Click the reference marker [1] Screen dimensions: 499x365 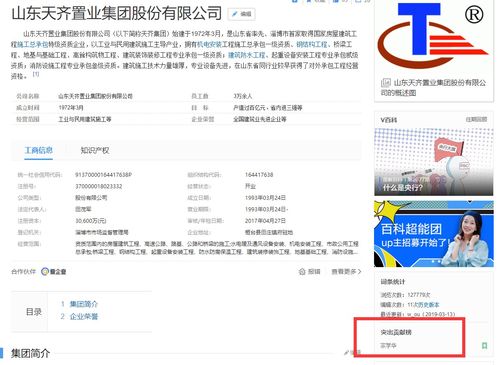click(x=36, y=74)
